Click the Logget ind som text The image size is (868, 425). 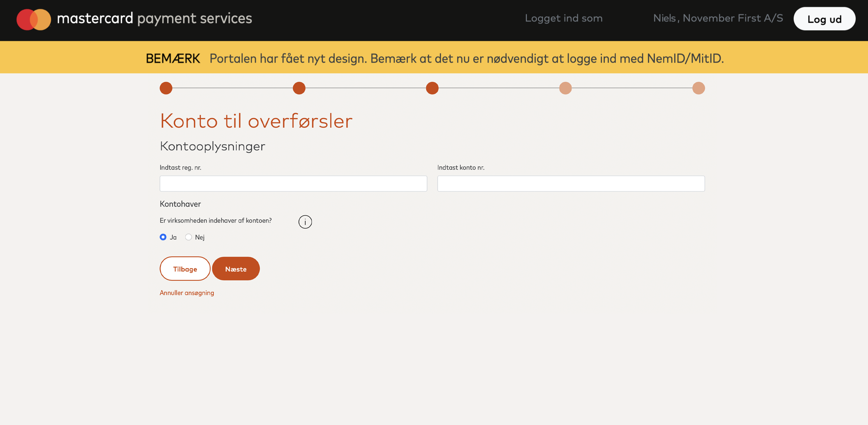tap(564, 18)
